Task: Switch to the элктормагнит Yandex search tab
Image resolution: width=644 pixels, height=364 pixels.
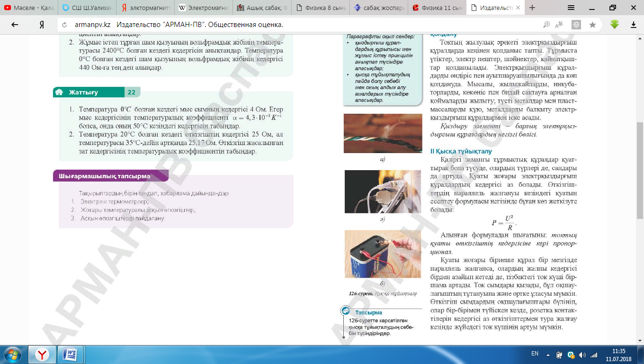Action: pos(145,8)
